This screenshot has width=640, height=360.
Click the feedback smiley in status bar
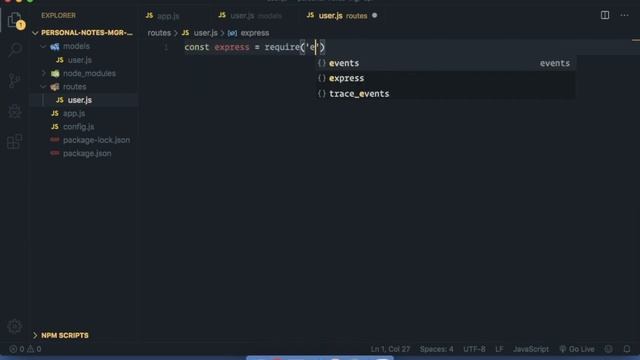point(609,349)
